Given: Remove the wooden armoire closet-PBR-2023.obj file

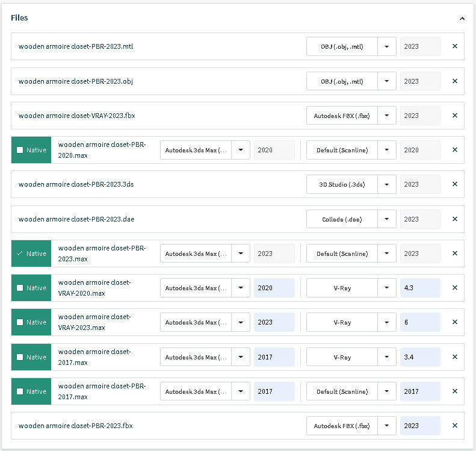Looking at the screenshot, I should click(454, 81).
